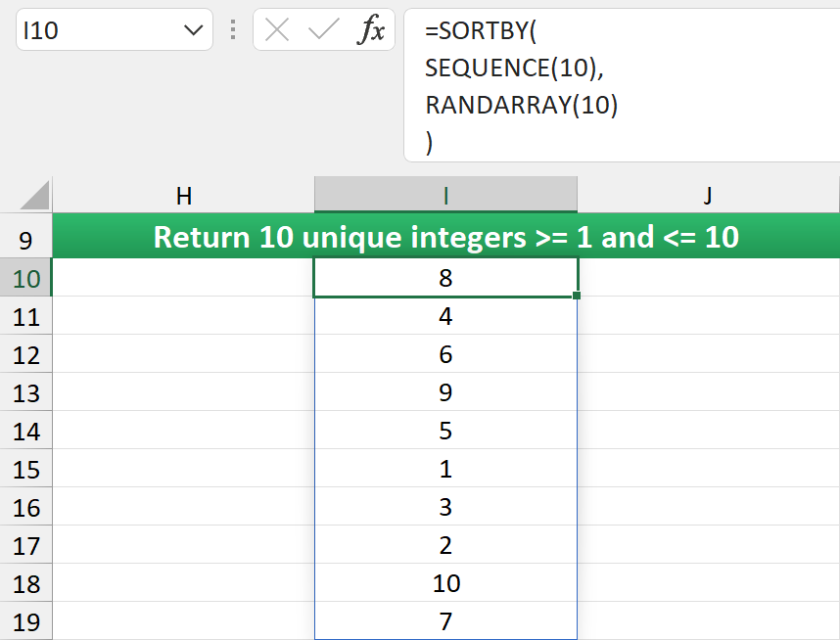This screenshot has width=840, height=640.
Task: Click the Name Box showing I10
Action: point(98,30)
